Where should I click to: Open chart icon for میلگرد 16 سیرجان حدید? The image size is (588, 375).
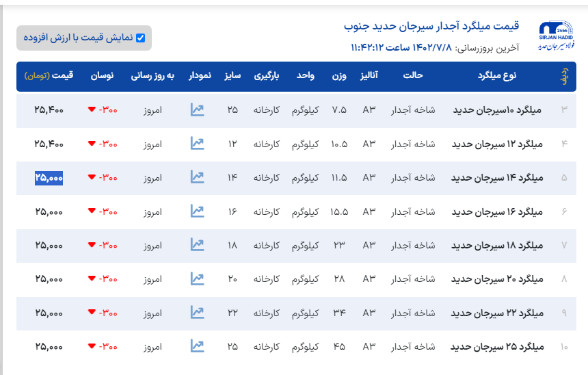[x=197, y=211]
